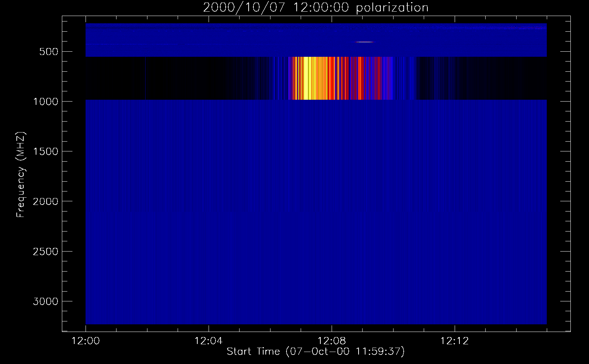This screenshot has width=589, height=364.
Task: Click the small white streak near 400 MHz
Action: tap(364, 42)
